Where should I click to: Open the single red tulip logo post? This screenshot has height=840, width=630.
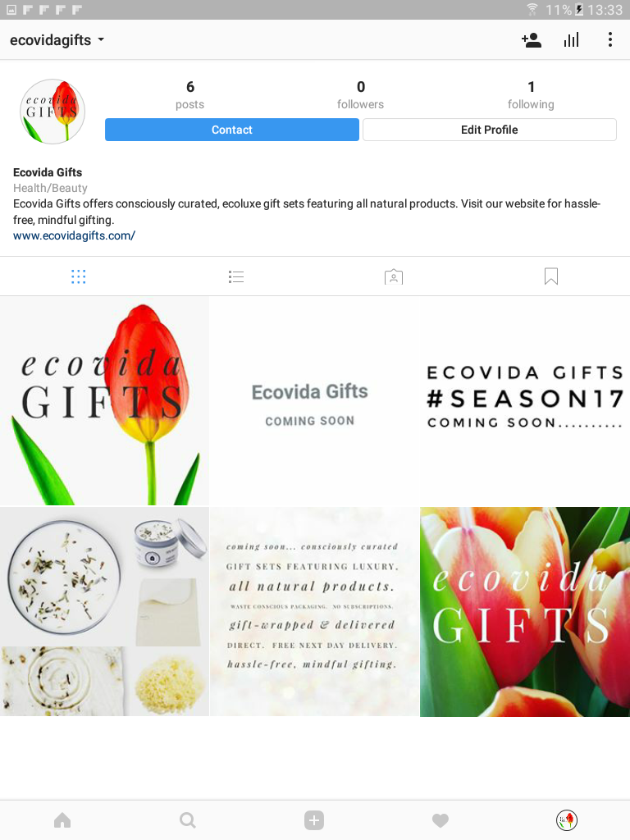[104, 400]
